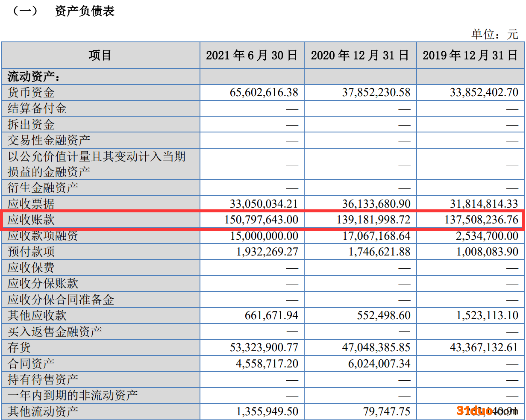The image size is (526, 420).
Task: Click the 单位：元 unit label
Action: click(x=494, y=34)
